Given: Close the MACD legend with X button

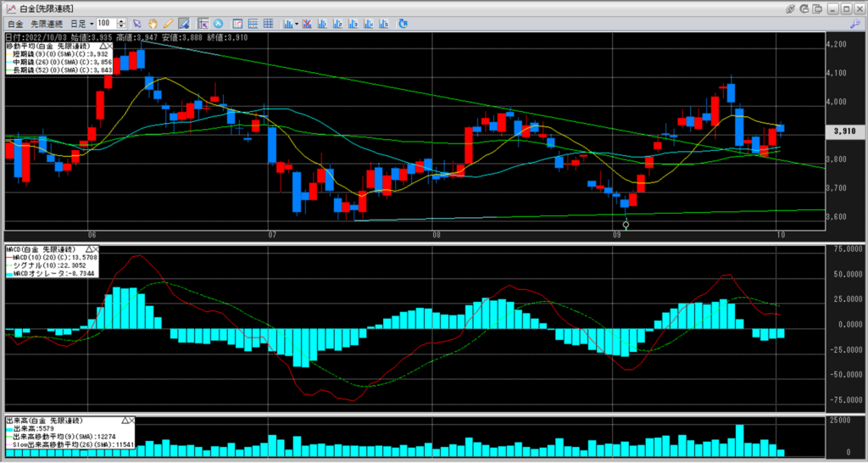Looking at the screenshot, I should click(x=96, y=249).
